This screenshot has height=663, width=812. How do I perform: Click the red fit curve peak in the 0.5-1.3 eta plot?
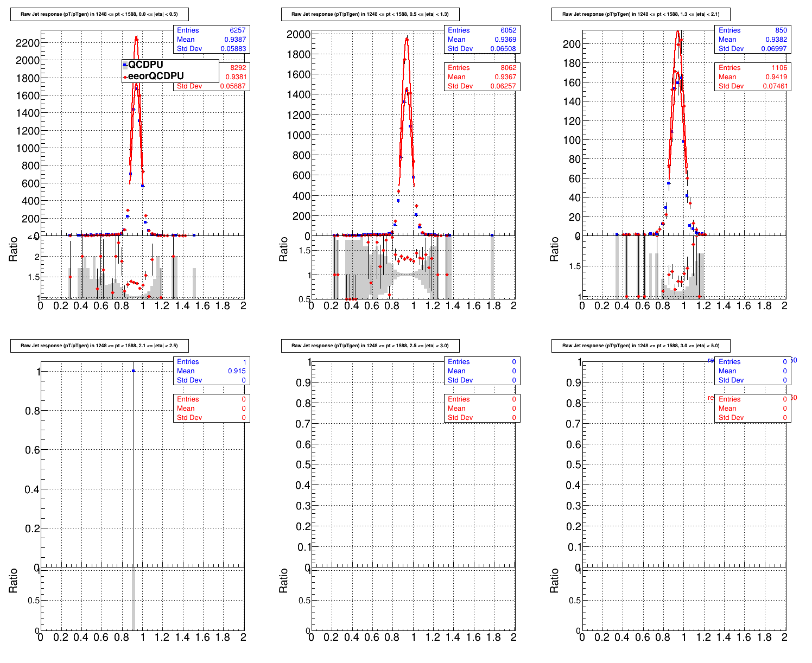pyautogui.click(x=407, y=37)
